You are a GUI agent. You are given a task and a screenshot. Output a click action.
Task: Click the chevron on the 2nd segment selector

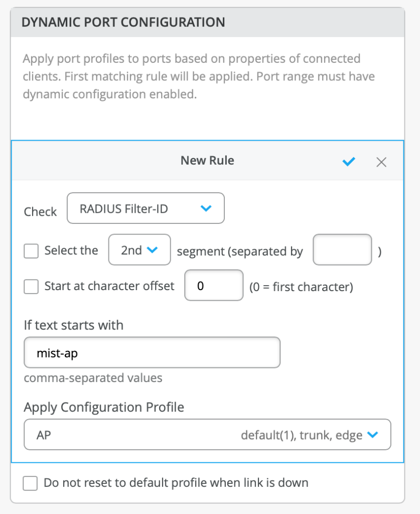153,249
